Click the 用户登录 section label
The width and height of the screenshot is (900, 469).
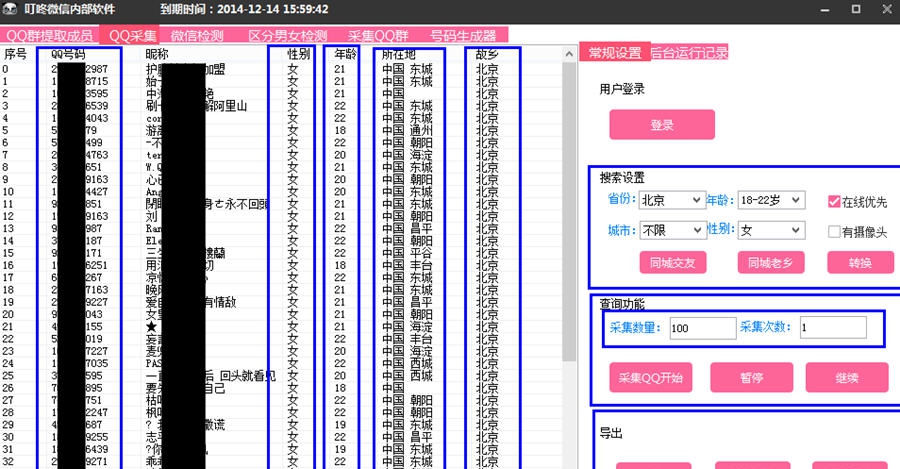tap(622, 89)
